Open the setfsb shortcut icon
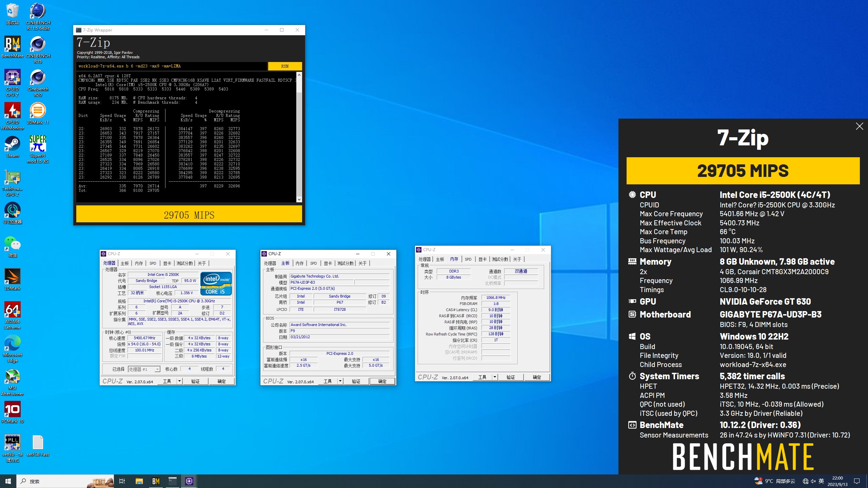Image resolution: width=868 pixels, height=488 pixels. 13,448
